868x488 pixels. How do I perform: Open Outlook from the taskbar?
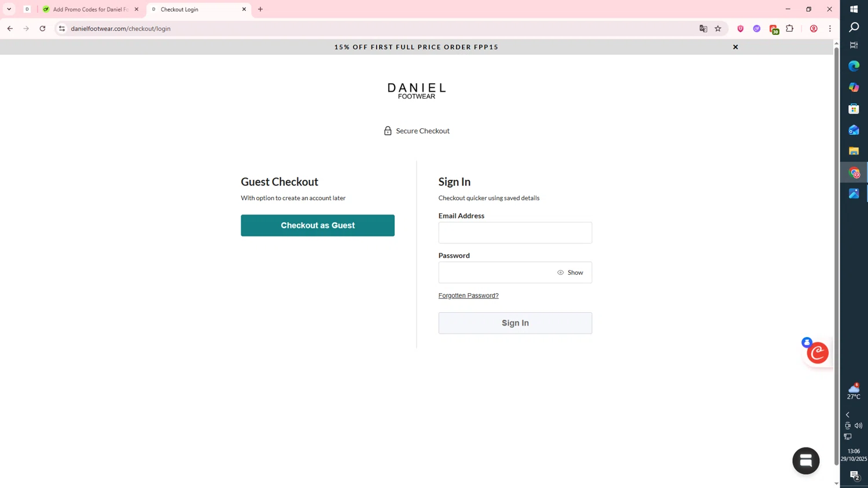pos(854,130)
